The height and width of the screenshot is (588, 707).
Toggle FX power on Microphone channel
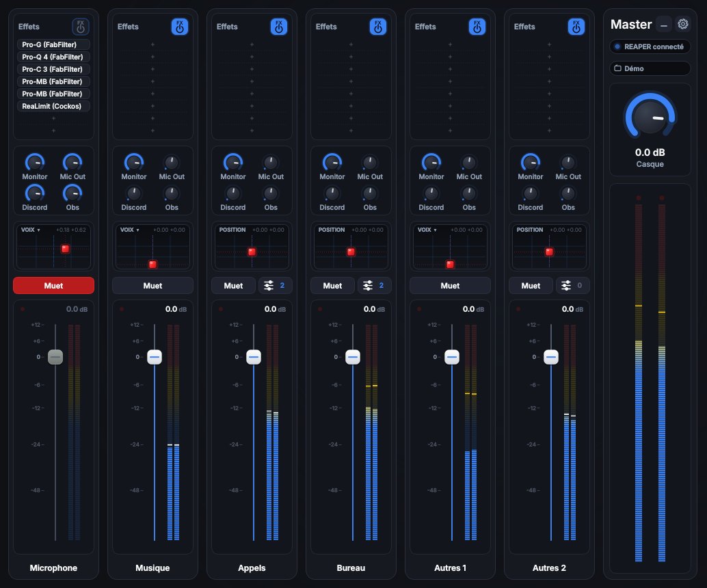pos(80,27)
